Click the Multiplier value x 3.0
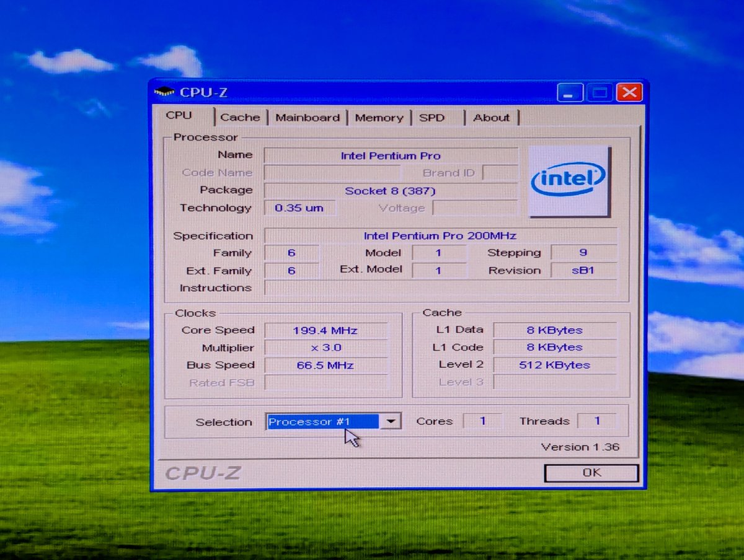Screen dimensions: 744x560 [x=325, y=348]
